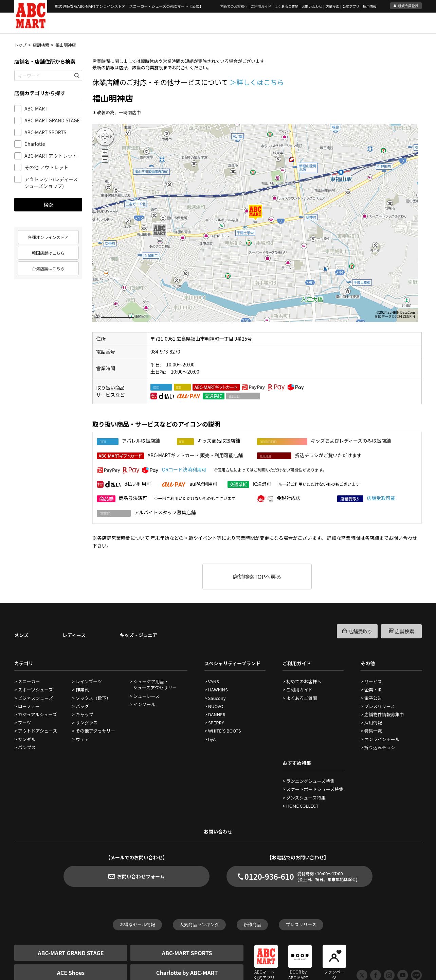Click the black 検索 button
The height and width of the screenshot is (980, 436).
coord(48,205)
